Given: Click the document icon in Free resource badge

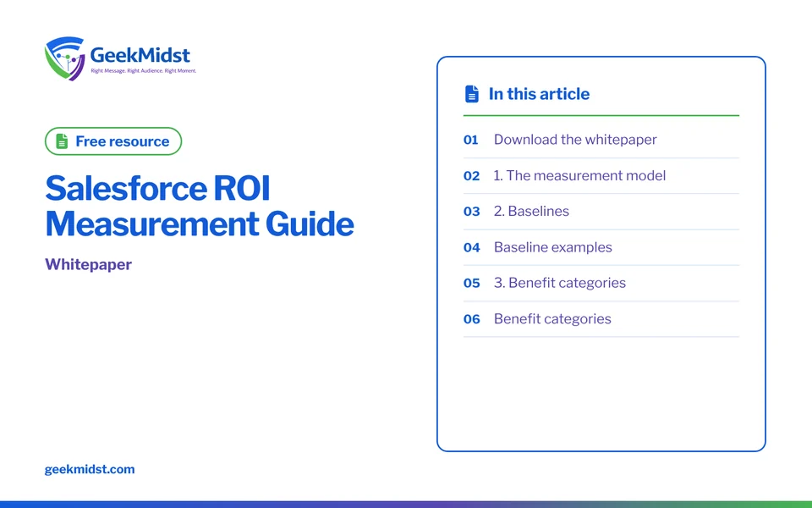Looking at the screenshot, I should point(62,141).
